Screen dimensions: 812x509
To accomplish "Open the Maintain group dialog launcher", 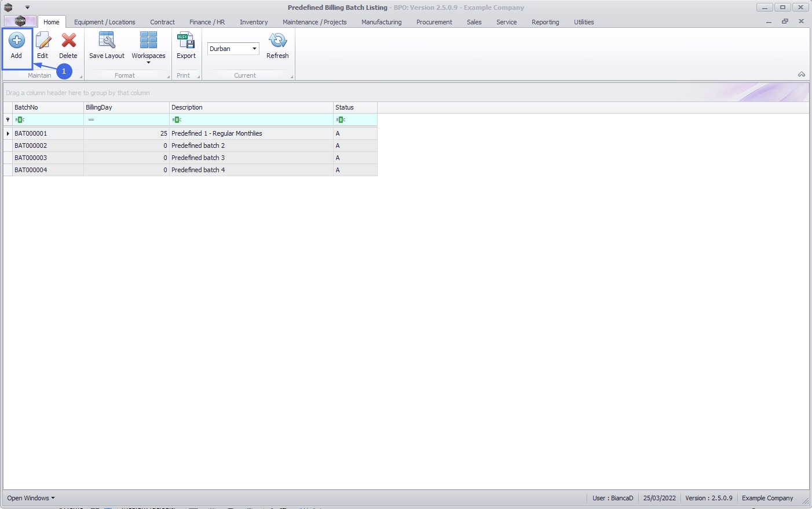I will (x=81, y=77).
